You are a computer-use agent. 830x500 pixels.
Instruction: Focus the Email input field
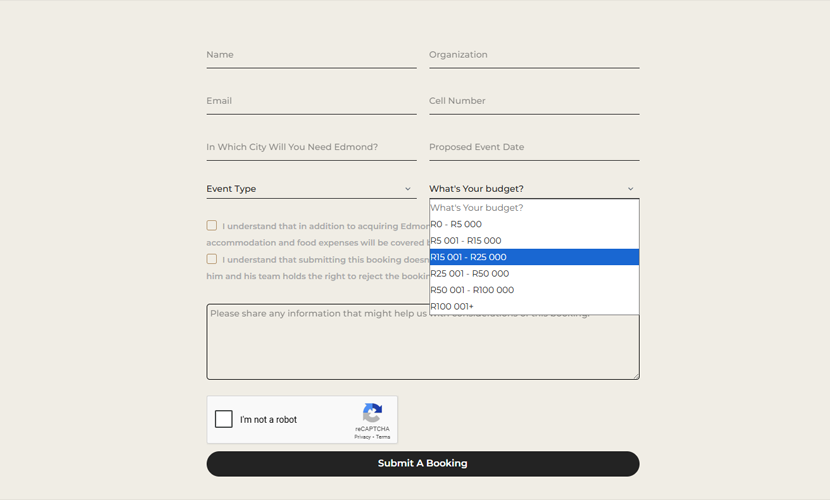311,101
